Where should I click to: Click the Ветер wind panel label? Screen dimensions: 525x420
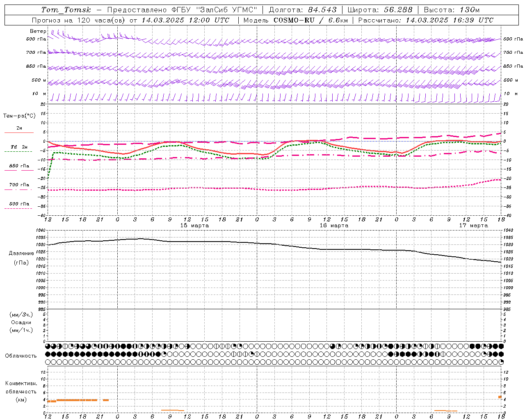point(38,31)
